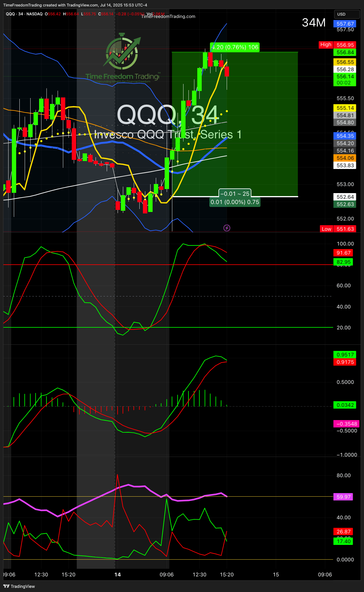This screenshot has width=364, height=592.
Task: Click the green 552.63 price label
Action: (345, 204)
